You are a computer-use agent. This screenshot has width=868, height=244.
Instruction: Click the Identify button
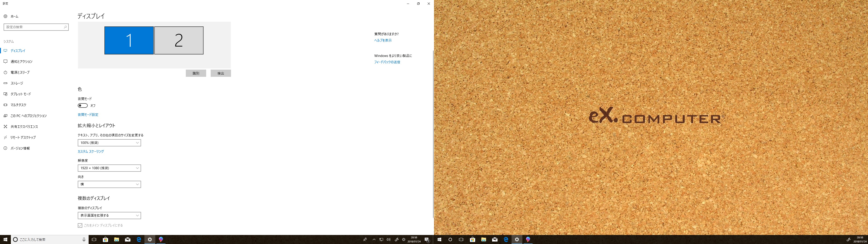click(x=196, y=73)
